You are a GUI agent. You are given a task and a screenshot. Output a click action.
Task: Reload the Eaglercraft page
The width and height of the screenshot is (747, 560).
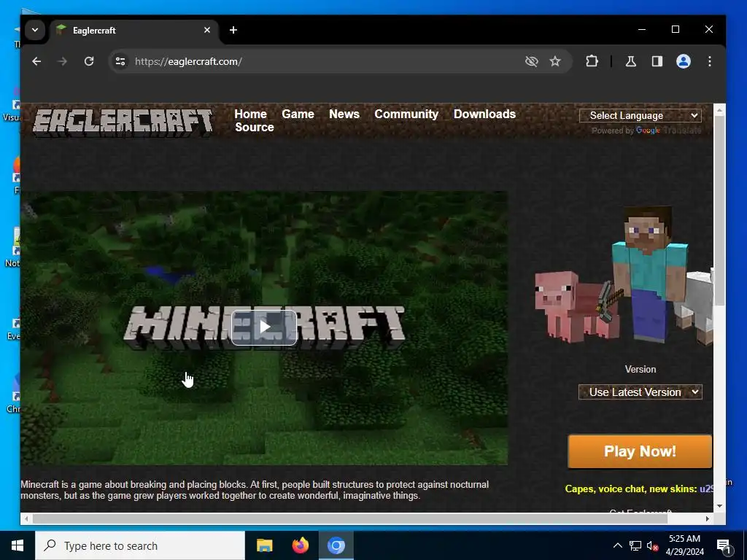pyautogui.click(x=88, y=61)
